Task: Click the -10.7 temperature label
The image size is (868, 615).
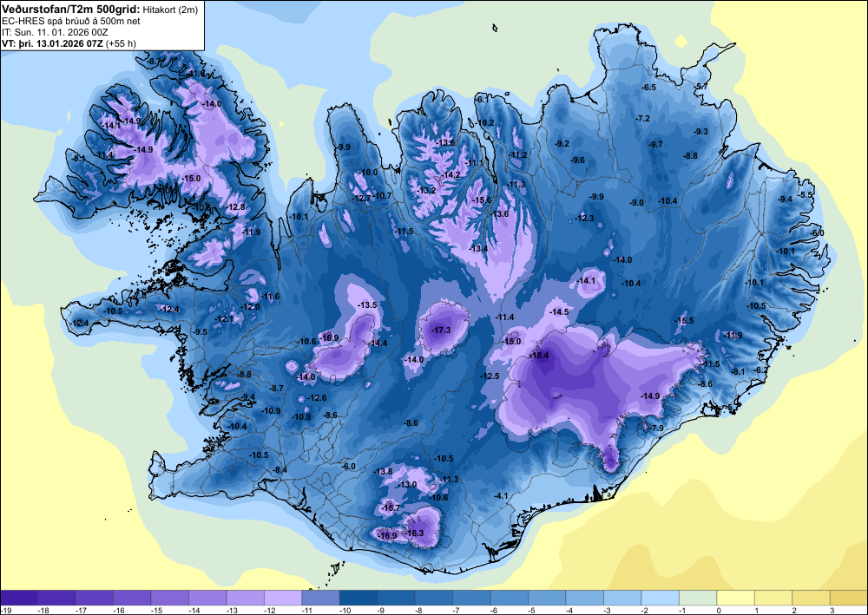Action: click(382, 196)
